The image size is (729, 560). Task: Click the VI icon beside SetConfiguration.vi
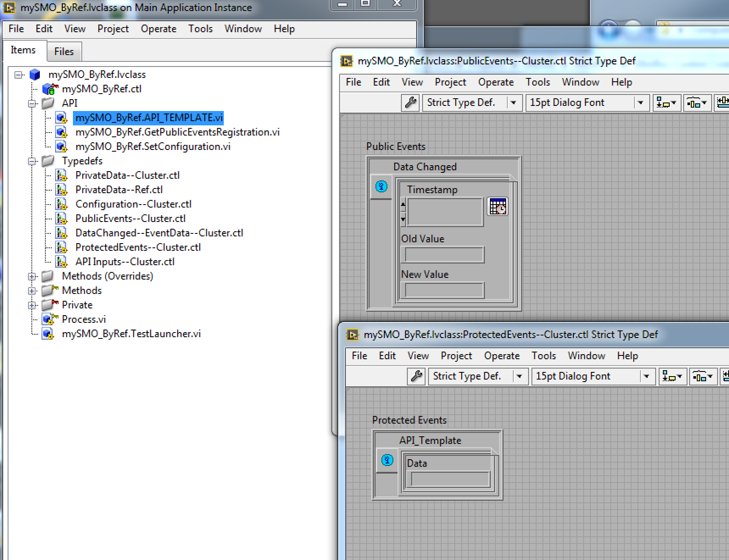pyautogui.click(x=62, y=147)
